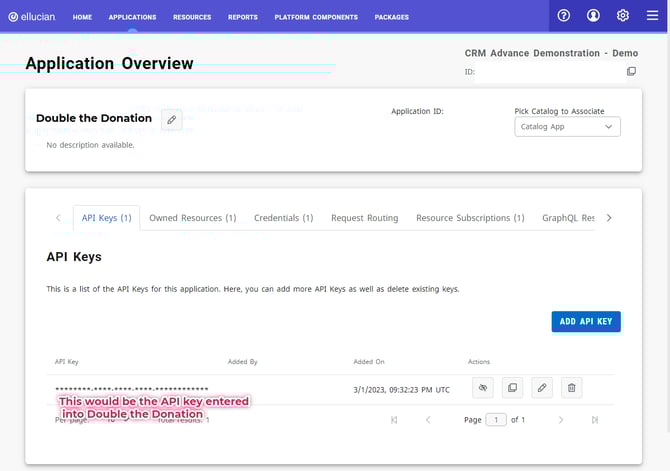670x471 pixels.
Task: Open the Catalog App dropdown
Action: (567, 127)
